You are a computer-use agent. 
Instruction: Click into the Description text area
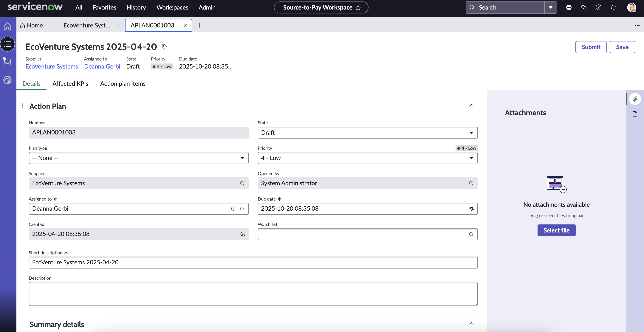[253, 294]
